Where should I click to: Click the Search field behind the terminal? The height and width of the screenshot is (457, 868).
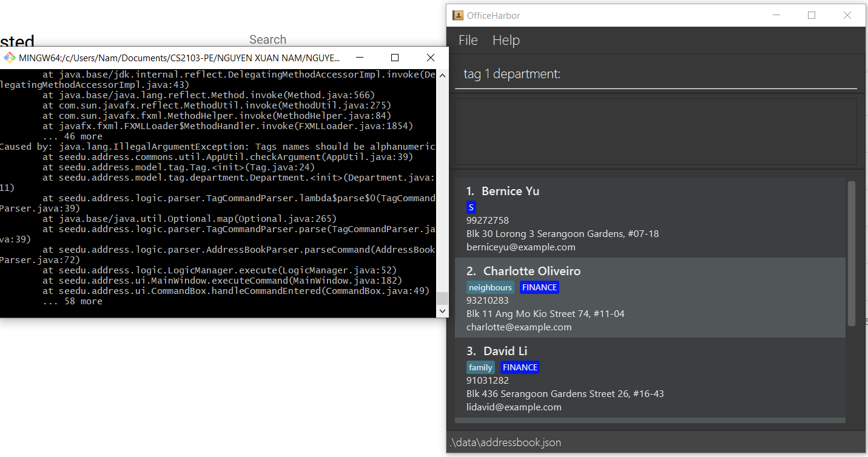click(x=267, y=39)
